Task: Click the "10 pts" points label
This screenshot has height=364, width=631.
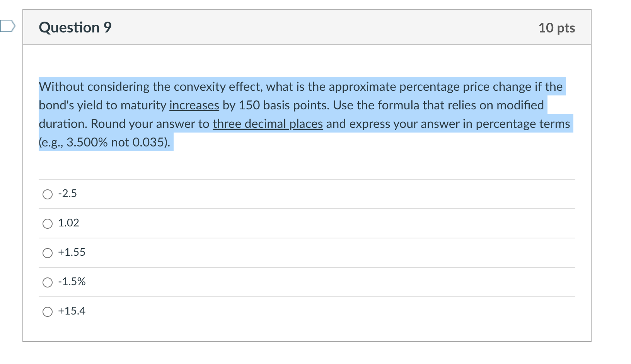Action: click(x=557, y=28)
